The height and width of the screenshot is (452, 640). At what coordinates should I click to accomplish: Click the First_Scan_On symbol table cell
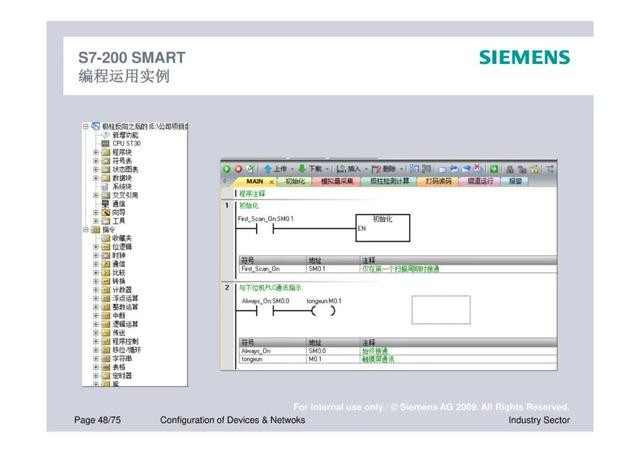click(272, 269)
